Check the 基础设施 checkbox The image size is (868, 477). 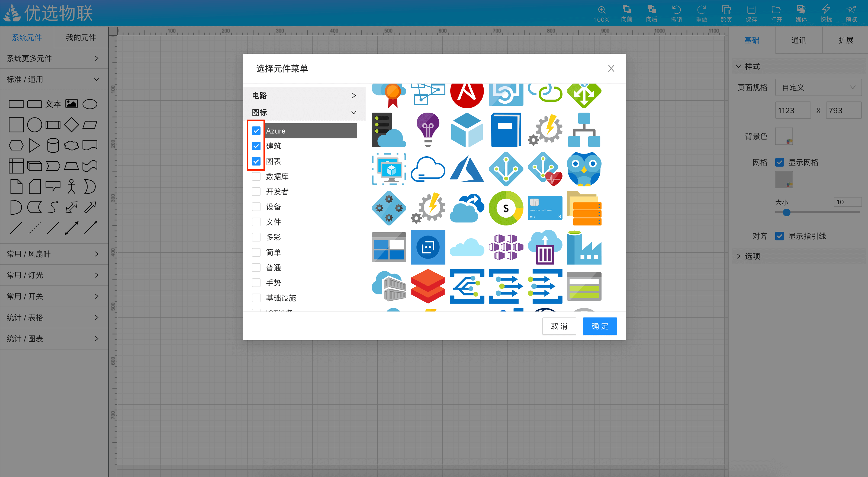tap(256, 298)
